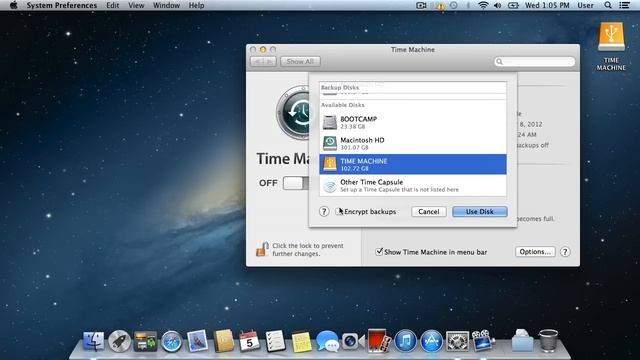Open Notification Center list icon

[x=624, y=5]
